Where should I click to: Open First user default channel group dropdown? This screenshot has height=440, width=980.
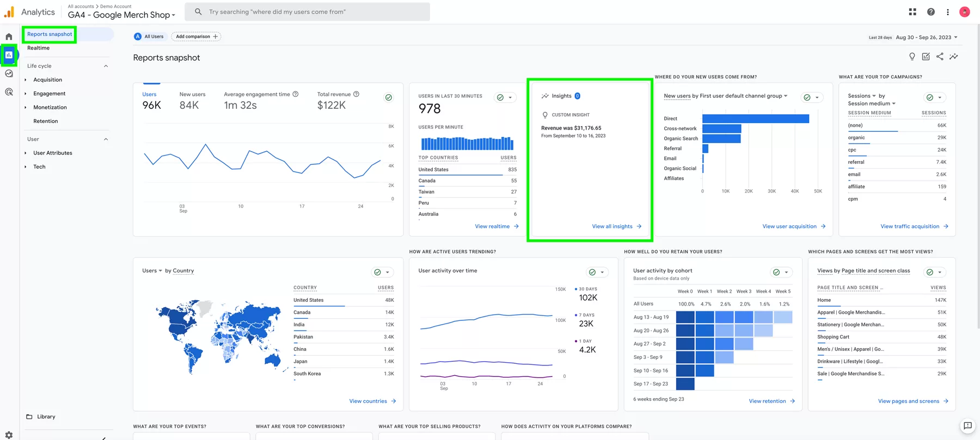[744, 96]
